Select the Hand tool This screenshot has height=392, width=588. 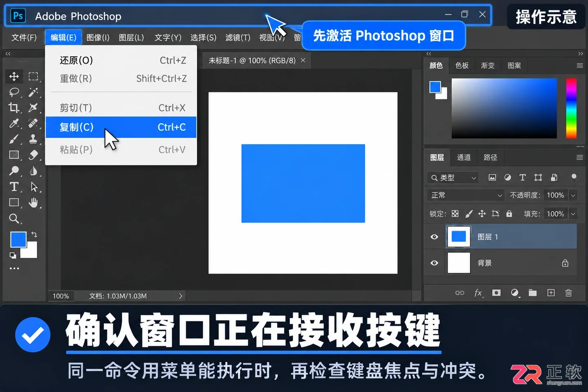coord(33,203)
